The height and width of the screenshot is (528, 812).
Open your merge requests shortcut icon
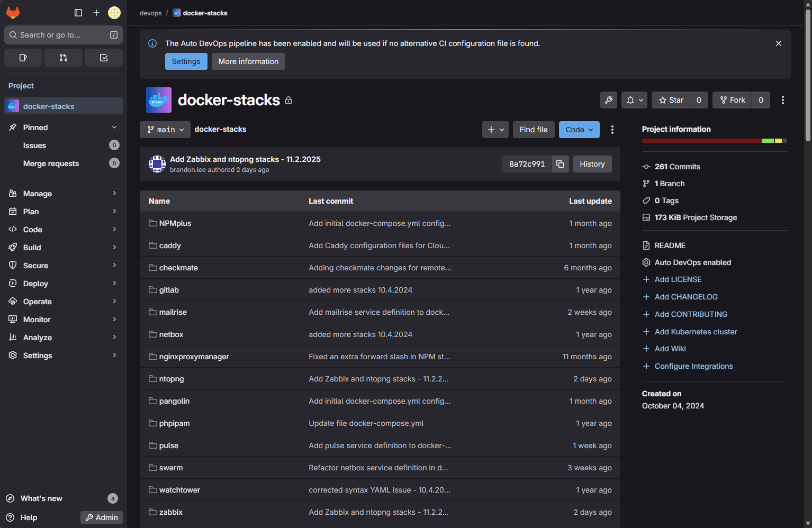pos(63,57)
